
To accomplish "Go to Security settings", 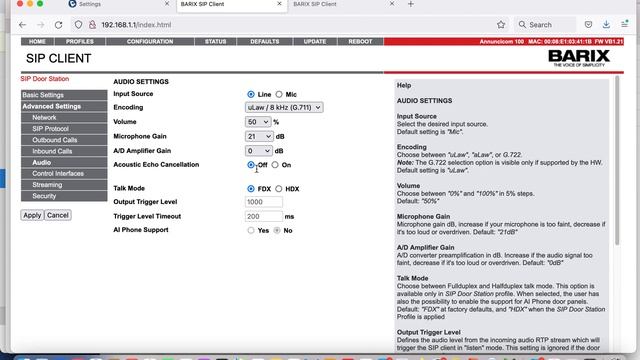I will click(x=64, y=196).
